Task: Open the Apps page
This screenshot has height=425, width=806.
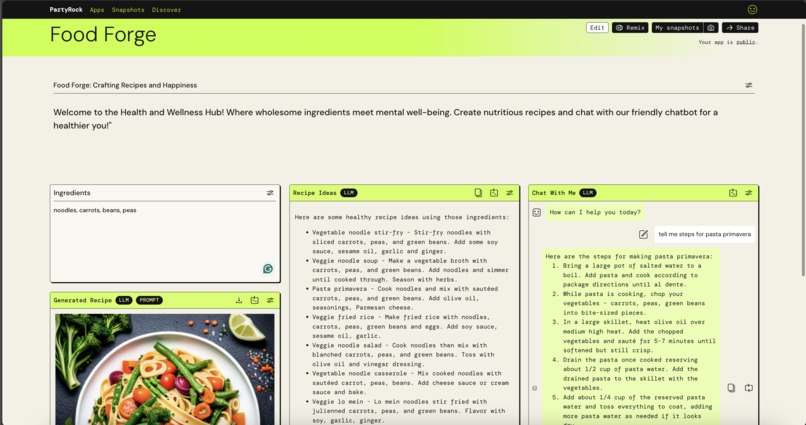Action: 97,10
